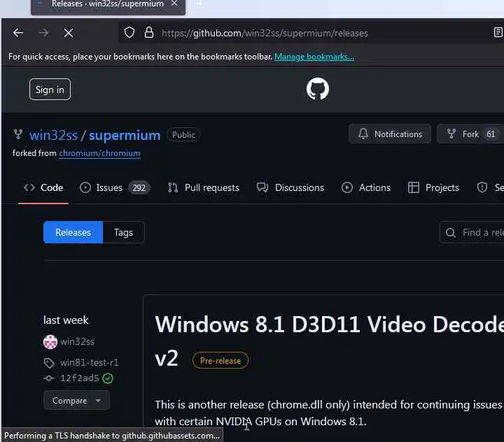Open reader view icon in address bar
Viewport: 504px width, 442px height.
[x=498, y=32]
